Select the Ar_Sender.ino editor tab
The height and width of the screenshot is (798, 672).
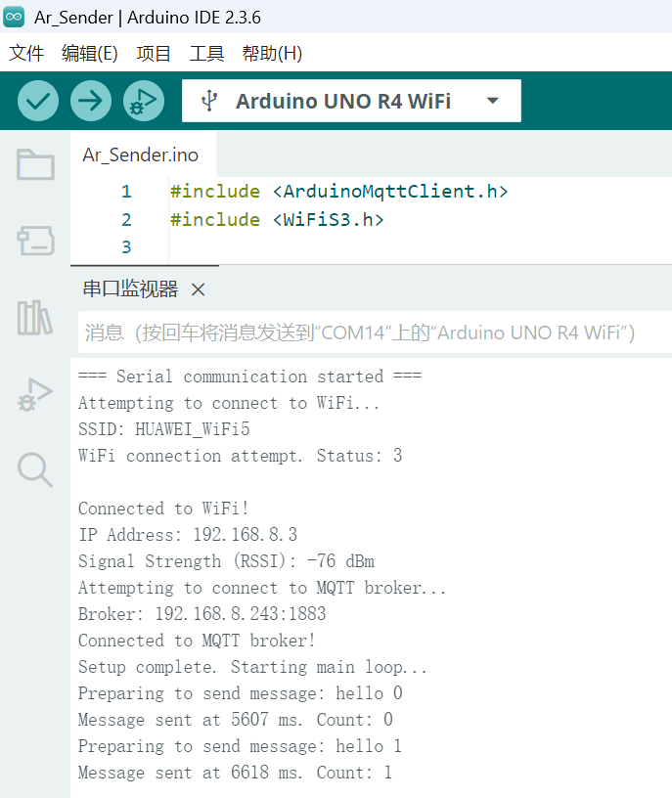pos(141,155)
